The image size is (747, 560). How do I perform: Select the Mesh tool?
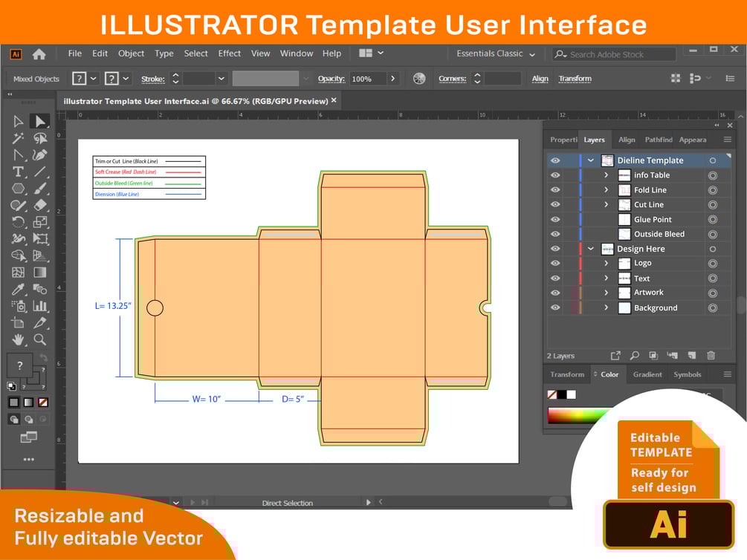18,273
